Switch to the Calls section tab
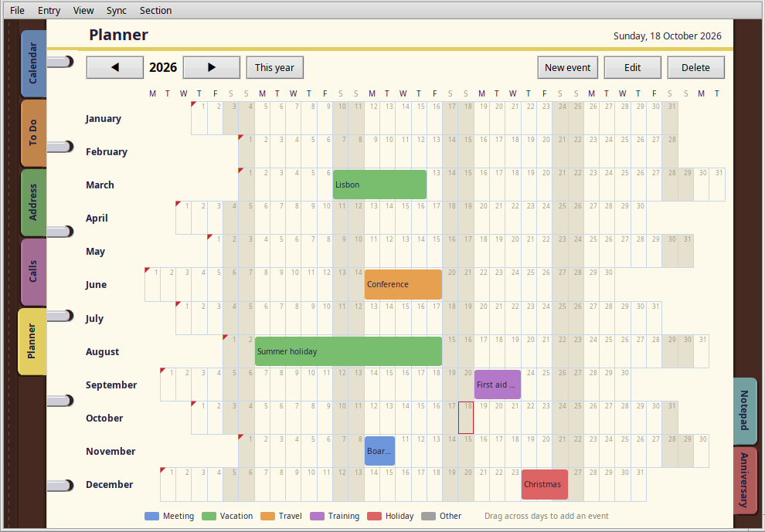Image resolution: width=765 pixels, height=532 pixels. 33,272
